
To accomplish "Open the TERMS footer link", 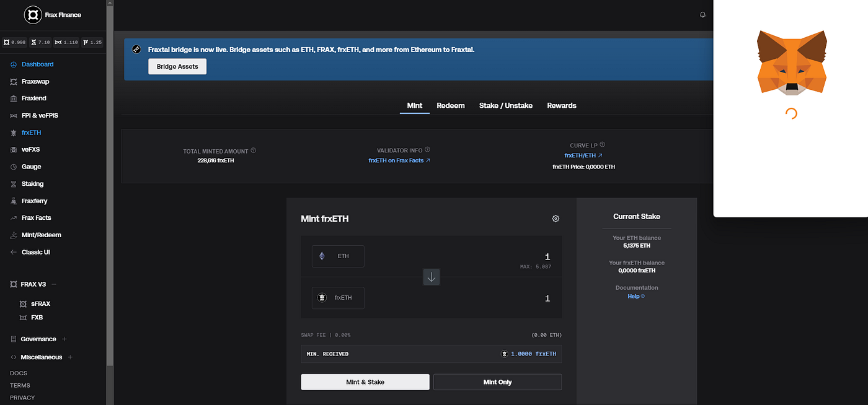I will coord(20,385).
